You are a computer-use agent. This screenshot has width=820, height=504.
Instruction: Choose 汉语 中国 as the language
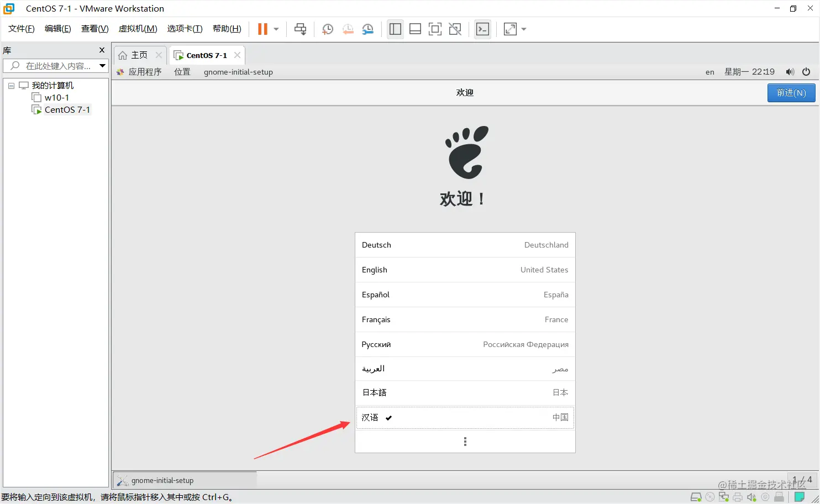[x=465, y=417]
